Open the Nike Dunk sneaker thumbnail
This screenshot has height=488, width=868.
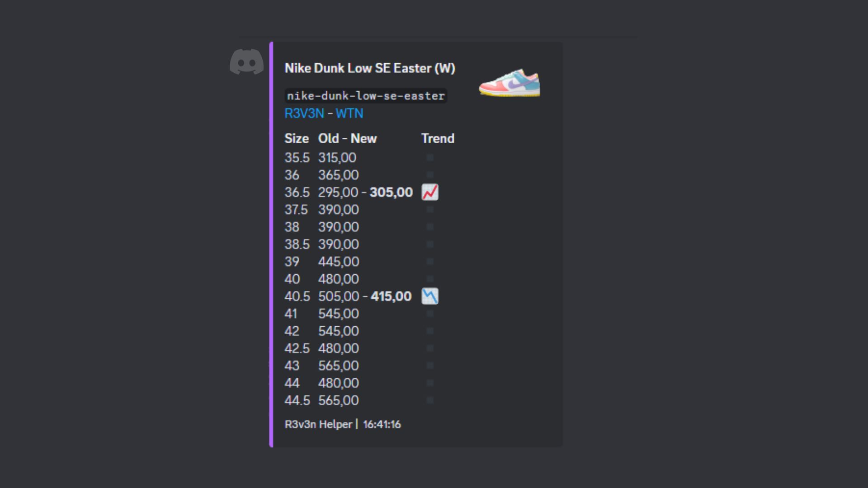[x=509, y=83]
